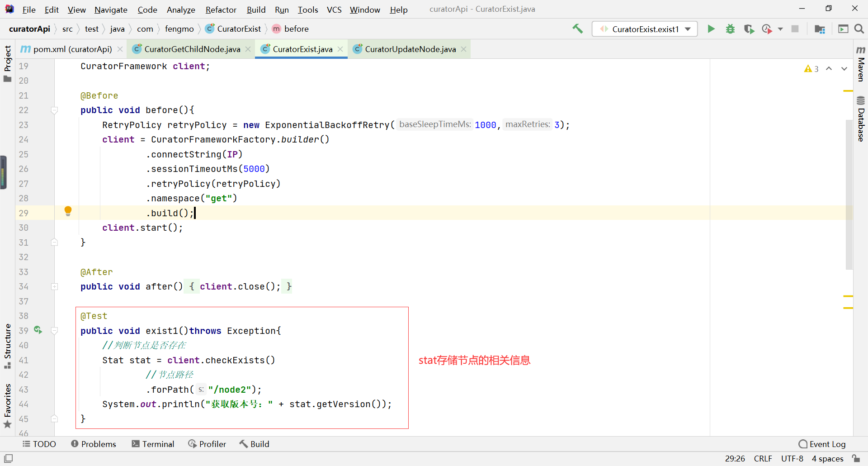Click the run anything window icon
The image size is (868, 466).
(x=843, y=29)
